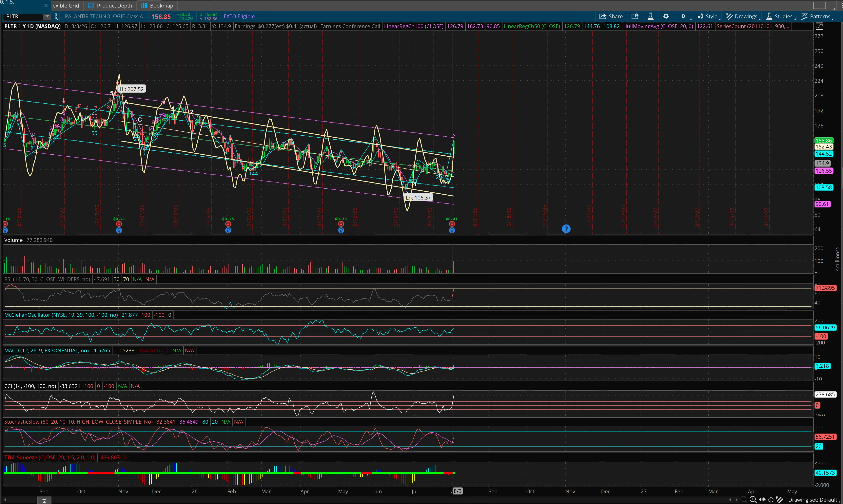Click the green 158.86 price axis label
This screenshot has width=843, height=504.
tap(824, 141)
